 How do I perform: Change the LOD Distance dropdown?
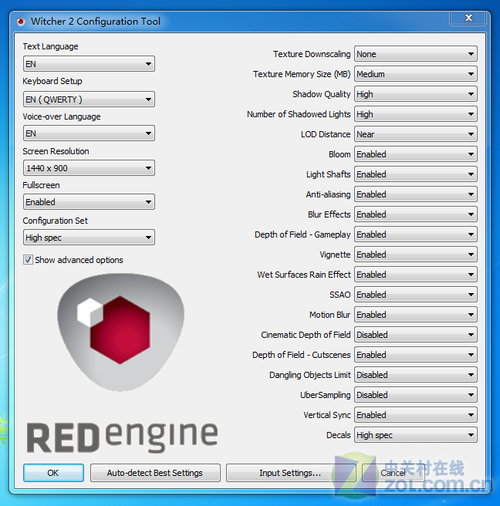click(x=416, y=134)
